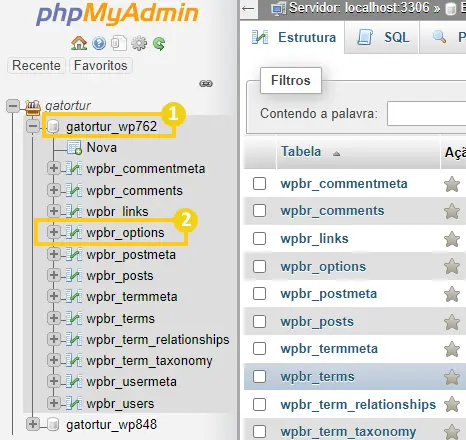
Task: Tick the wpbr_commentmeta row checkbox
Action: [259, 184]
